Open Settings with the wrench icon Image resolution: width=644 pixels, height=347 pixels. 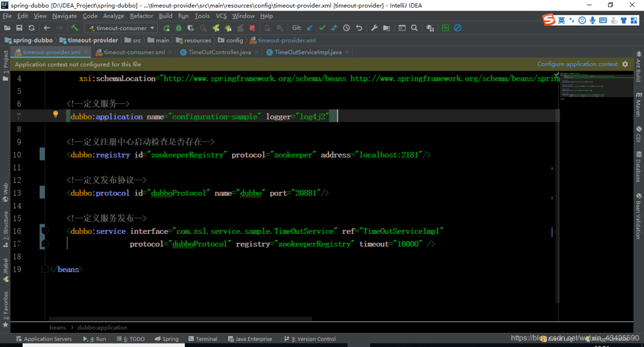[374, 28]
